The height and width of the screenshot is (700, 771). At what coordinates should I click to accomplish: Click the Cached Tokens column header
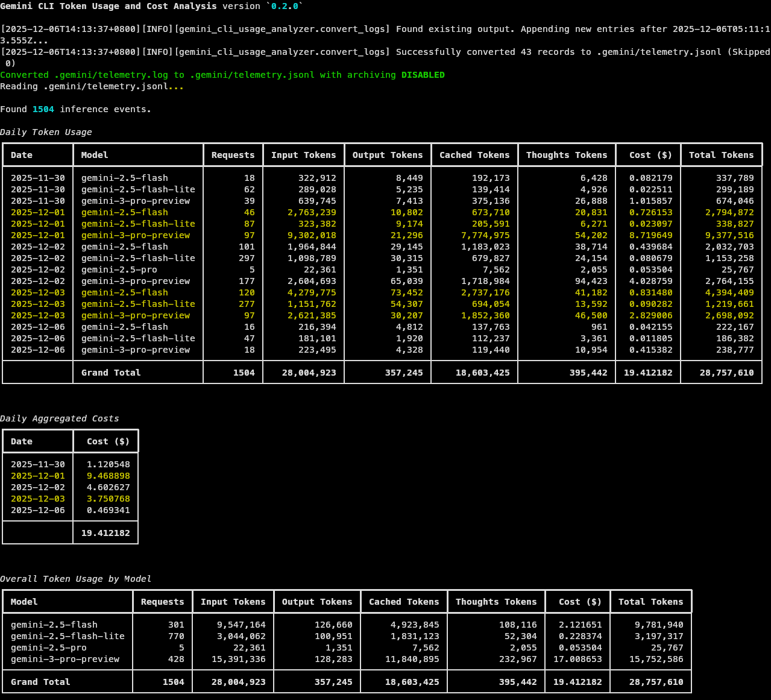coord(474,155)
